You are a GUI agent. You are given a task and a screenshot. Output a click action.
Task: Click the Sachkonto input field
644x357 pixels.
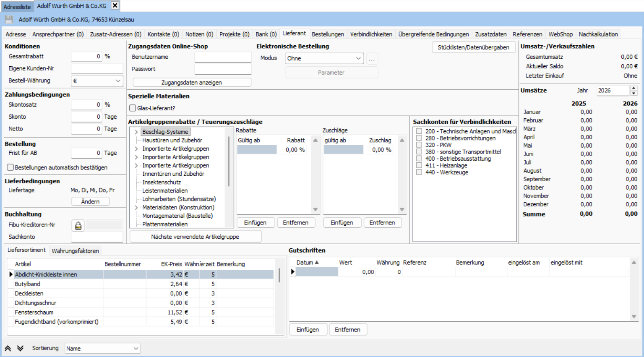[x=97, y=237]
